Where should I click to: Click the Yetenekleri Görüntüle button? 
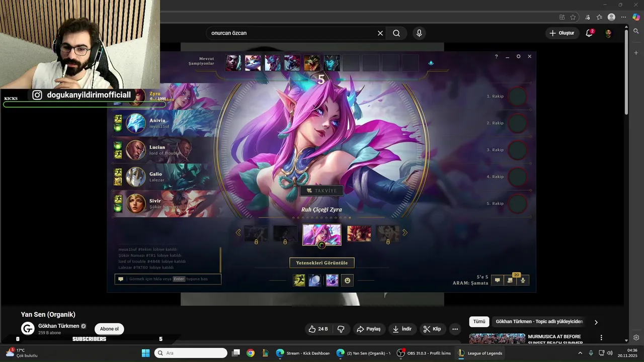click(322, 263)
